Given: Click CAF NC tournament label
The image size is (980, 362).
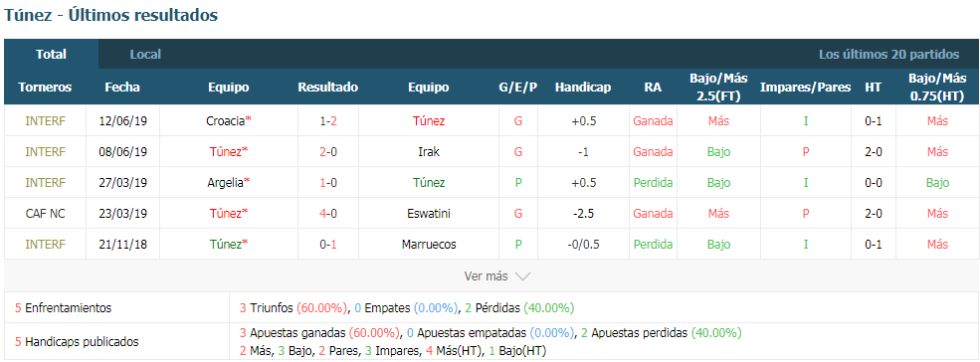Looking at the screenshot, I should (45, 213).
